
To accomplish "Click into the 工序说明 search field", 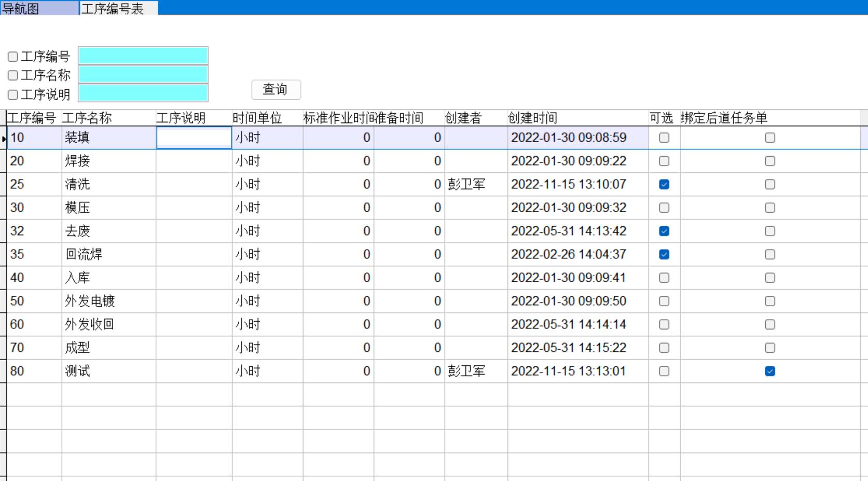I will pos(143,93).
